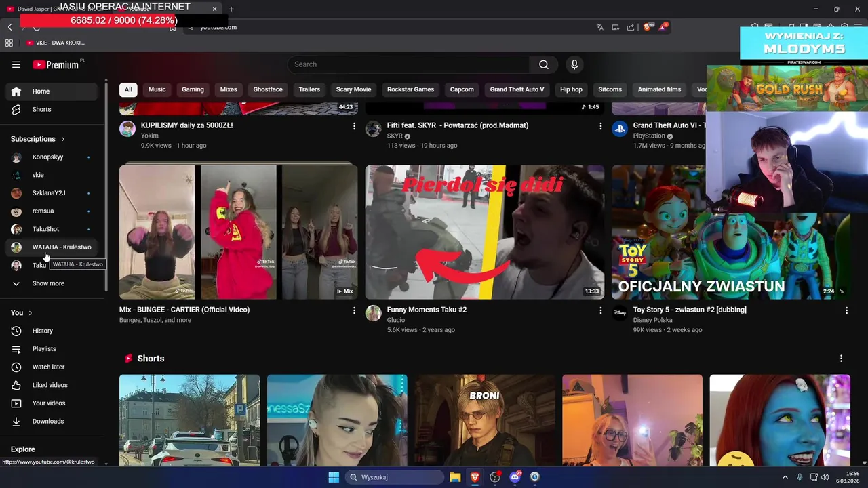
Task: Open the blue-faced character Shorts thumbnail
Action: 780,420
